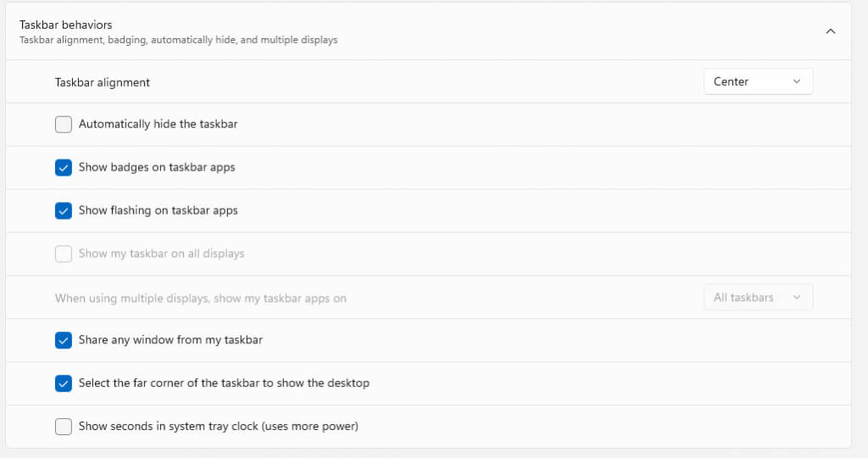The height and width of the screenshot is (458, 868).
Task: Click the "Show seconds in system tray clock" label text
Action: point(218,426)
